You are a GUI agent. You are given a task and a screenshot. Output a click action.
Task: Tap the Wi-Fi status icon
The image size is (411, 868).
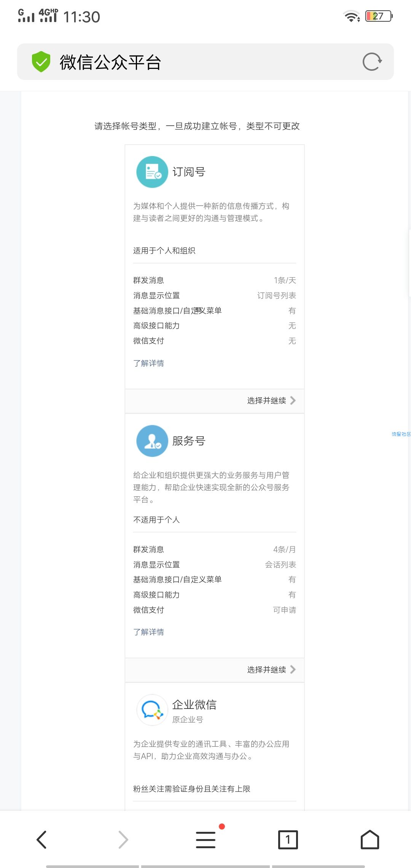[352, 16]
